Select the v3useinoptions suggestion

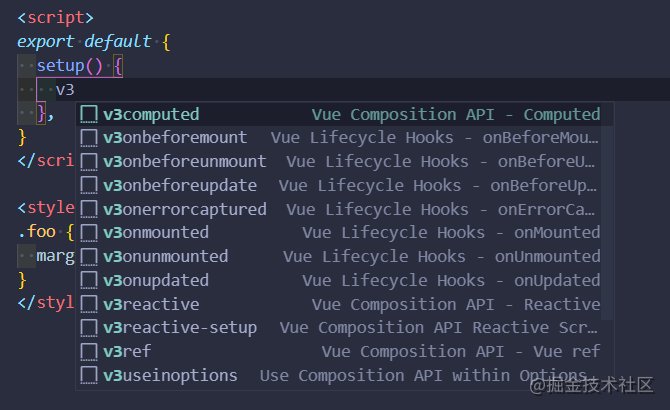click(x=171, y=376)
